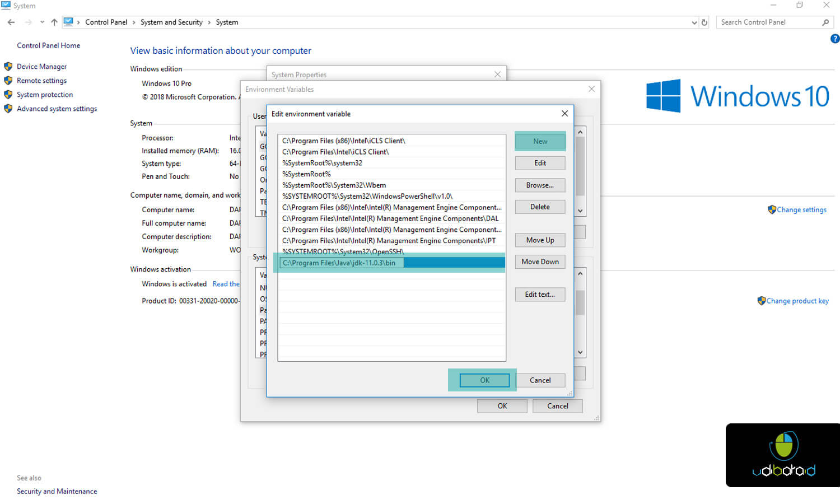Click Cancel in Environment Variables window
Viewport: 840px width, 504px height.
[557, 406]
